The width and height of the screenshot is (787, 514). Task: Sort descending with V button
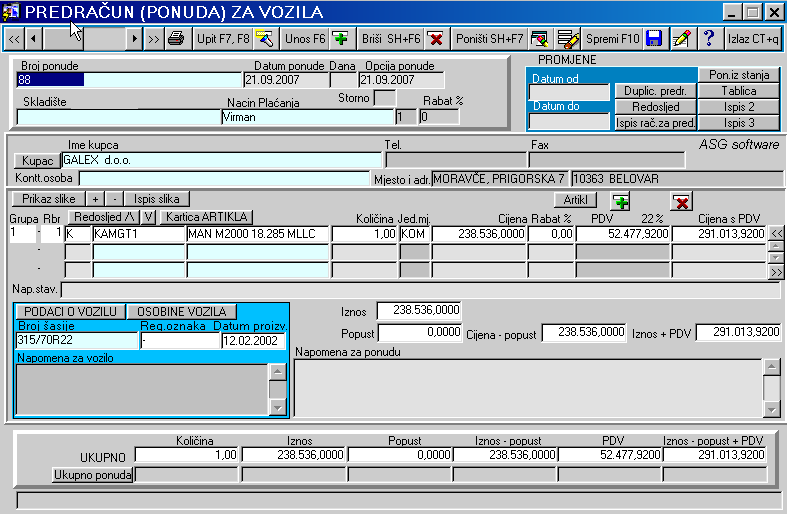[x=148, y=217]
